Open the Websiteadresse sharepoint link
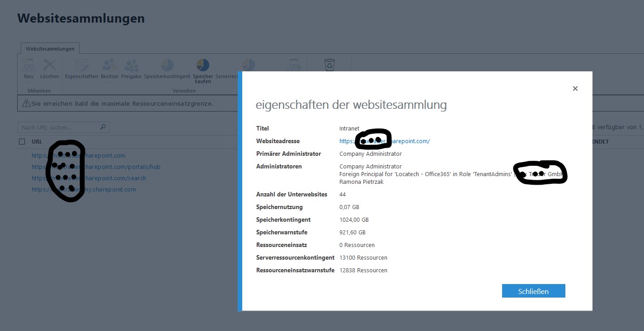 click(x=385, y=141)
